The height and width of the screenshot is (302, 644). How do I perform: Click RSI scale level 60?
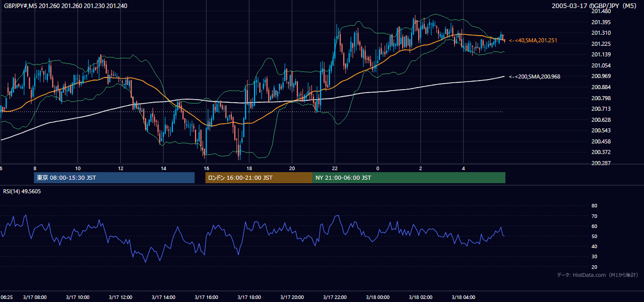[594, 226]
